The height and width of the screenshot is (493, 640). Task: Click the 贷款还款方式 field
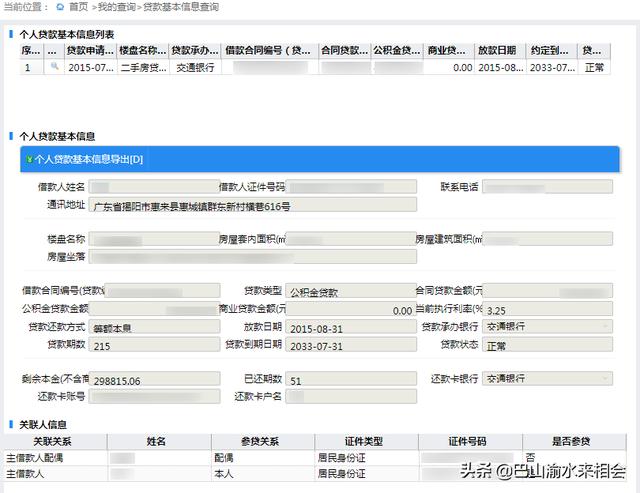(x=154, y=326)
